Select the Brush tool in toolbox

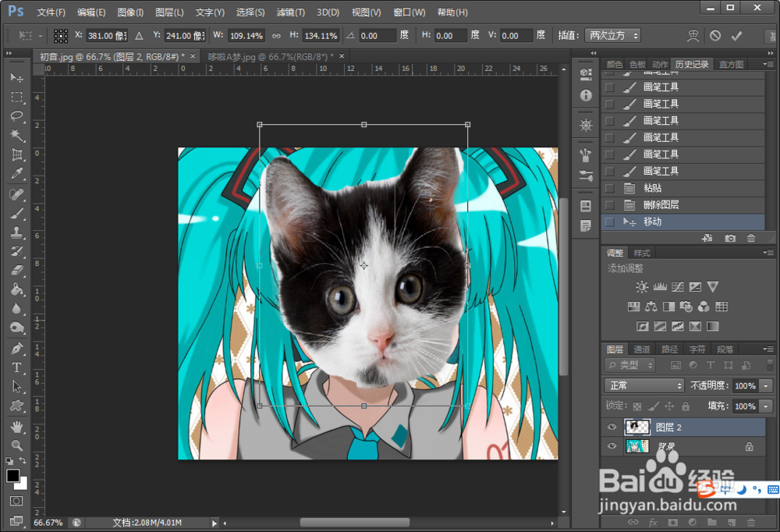[x=17, y=213]
